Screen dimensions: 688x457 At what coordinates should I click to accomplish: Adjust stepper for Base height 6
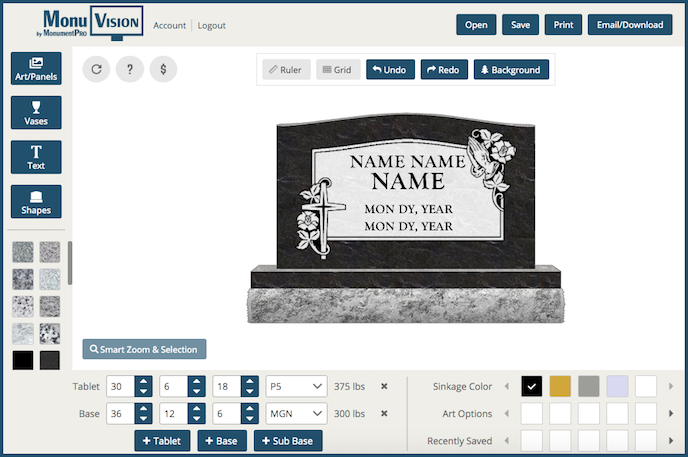[x=250, y=414]
